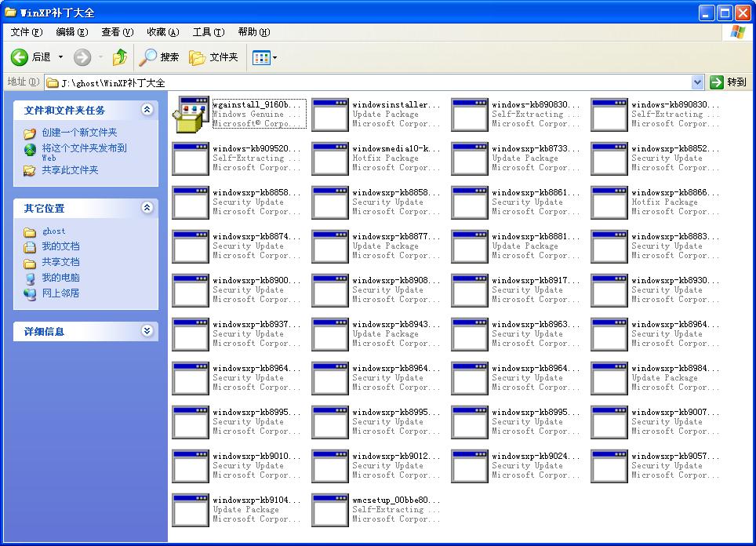Click the folder icon in the title bar

click(10, 12)
